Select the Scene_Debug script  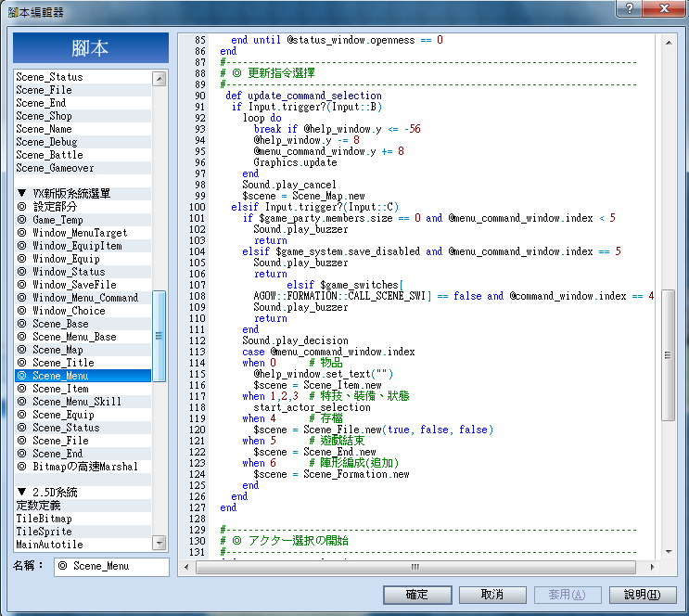[x=83, y=142]
